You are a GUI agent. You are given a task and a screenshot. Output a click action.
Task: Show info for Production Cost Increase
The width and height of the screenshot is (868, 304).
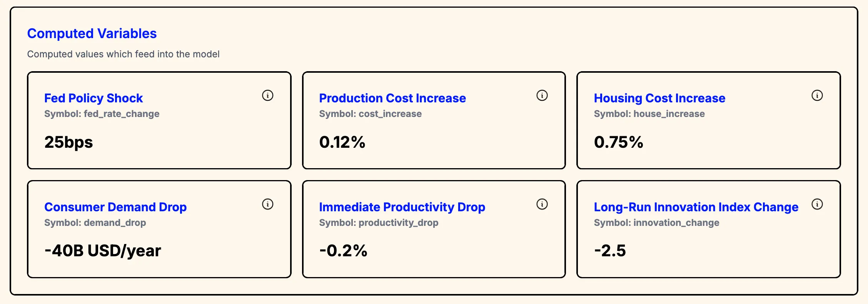tap(542, 95)
